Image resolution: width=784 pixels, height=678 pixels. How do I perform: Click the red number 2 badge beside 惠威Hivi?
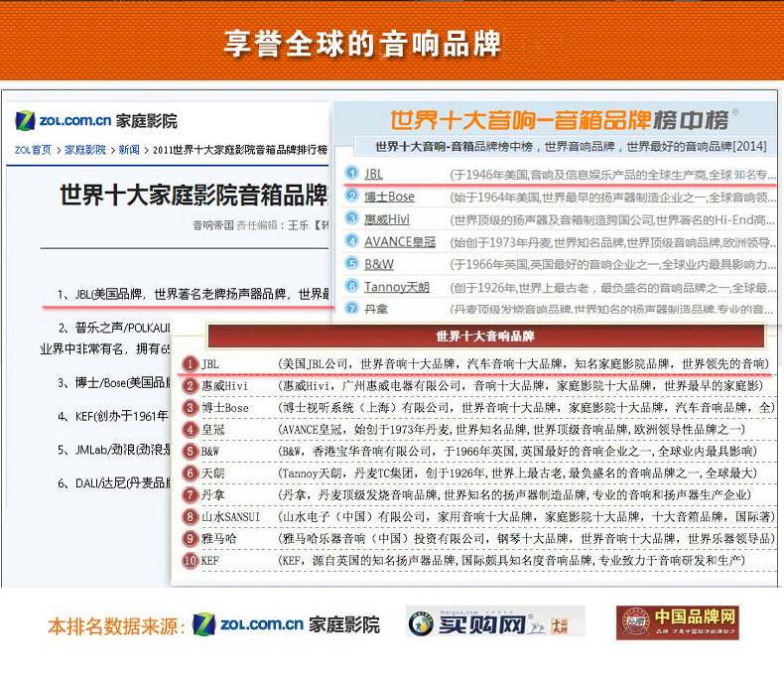pyautogui.click(x=190, y=385)
